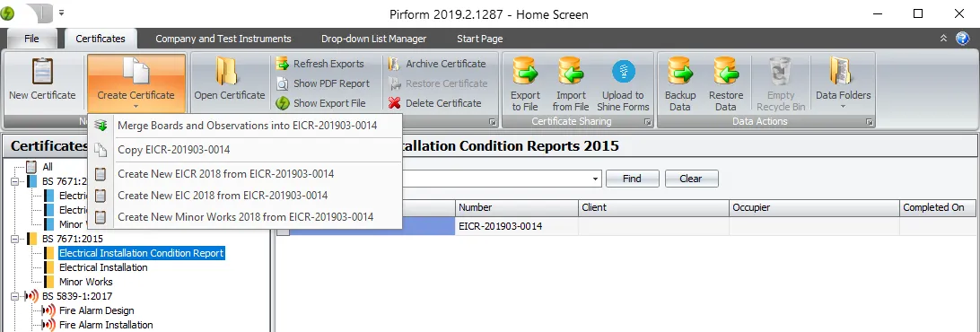Click the Clear button
980x332 pixels.
tap(691, 179)
